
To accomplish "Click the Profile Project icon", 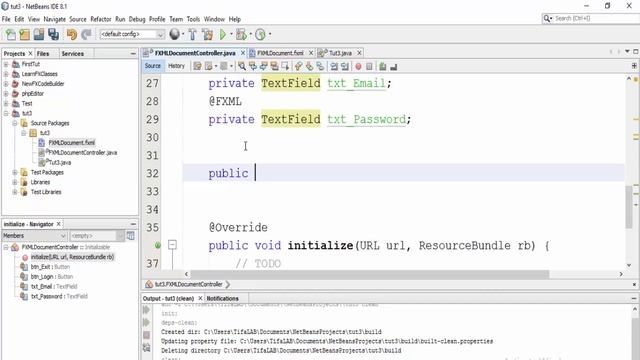I will 260,34.
